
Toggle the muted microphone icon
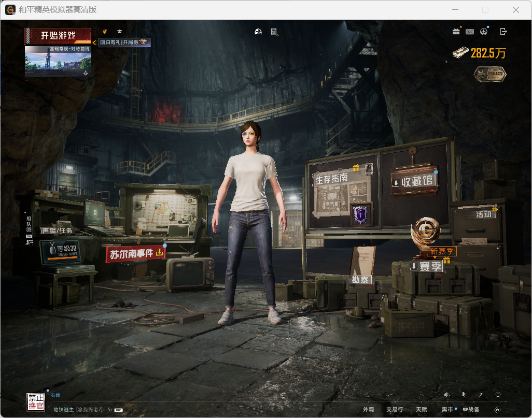464,395
